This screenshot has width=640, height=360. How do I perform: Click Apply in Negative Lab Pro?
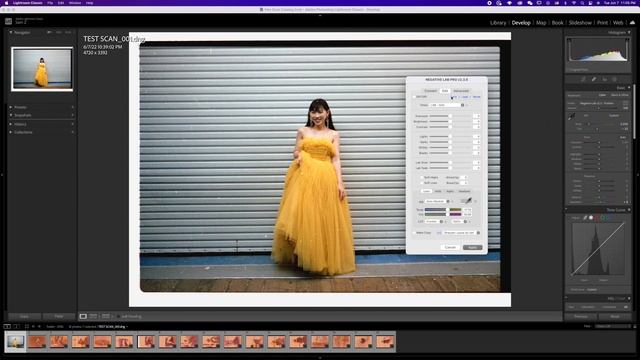[x=472, y=247]
